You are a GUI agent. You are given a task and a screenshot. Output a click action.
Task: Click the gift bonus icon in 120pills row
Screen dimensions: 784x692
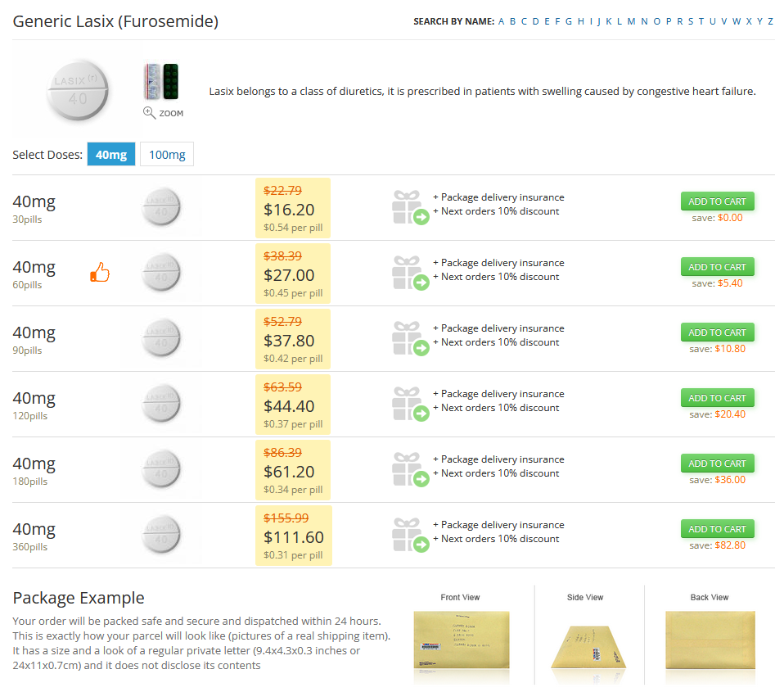[x=411, y=404]
